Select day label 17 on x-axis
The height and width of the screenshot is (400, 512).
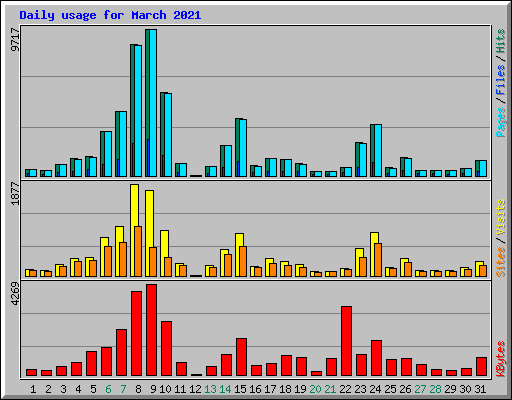[x=270, y=389]
